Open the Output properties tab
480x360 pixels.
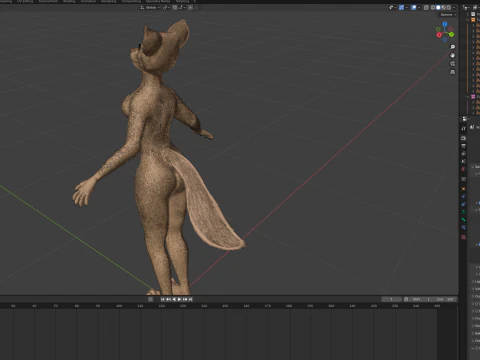463,146
